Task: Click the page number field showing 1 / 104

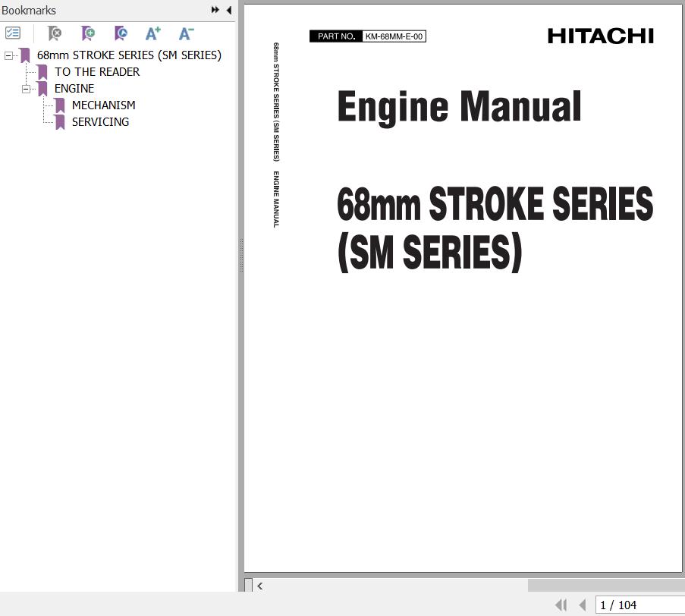Action: coord(639,605)
